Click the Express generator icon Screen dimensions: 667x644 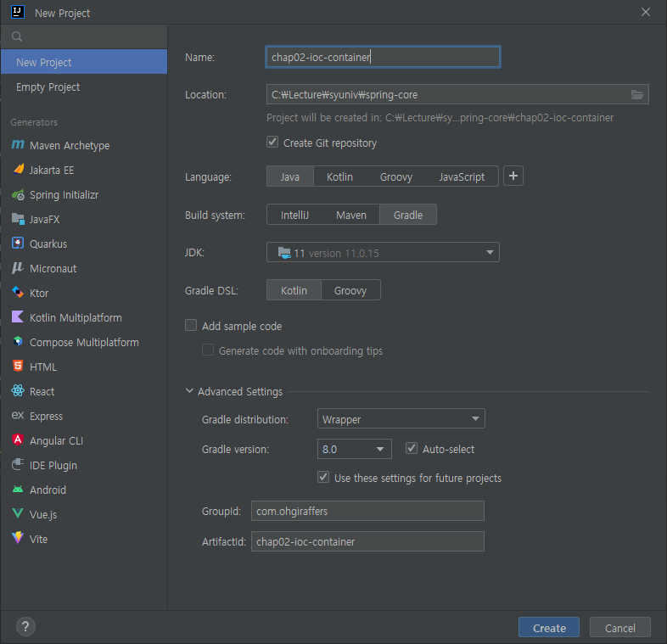pyautogui.click(x=18, y=415)
